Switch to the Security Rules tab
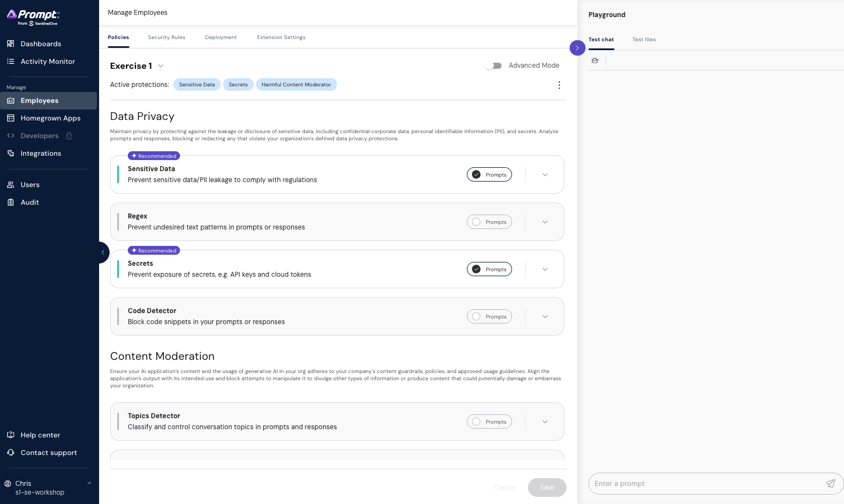 pos(166,37)
